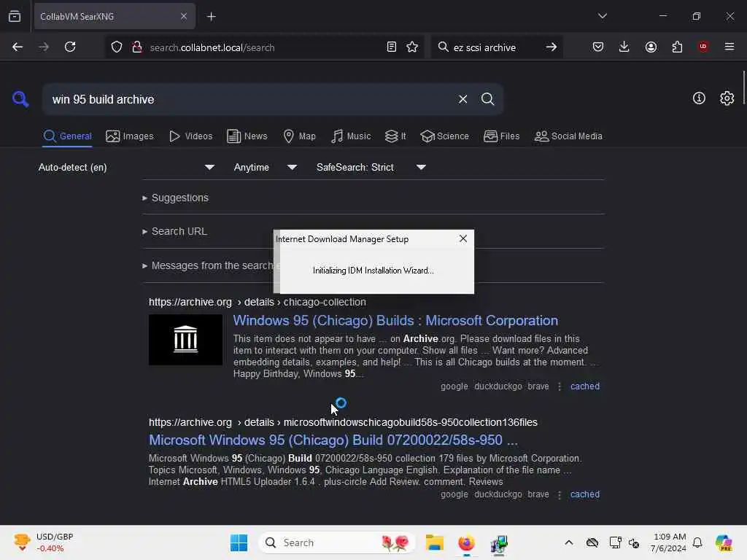Open Microsoft Windows 95 Build 07200022 result
Screen dimensions: 747x560
pyautogui.click(x=333, y=440)
